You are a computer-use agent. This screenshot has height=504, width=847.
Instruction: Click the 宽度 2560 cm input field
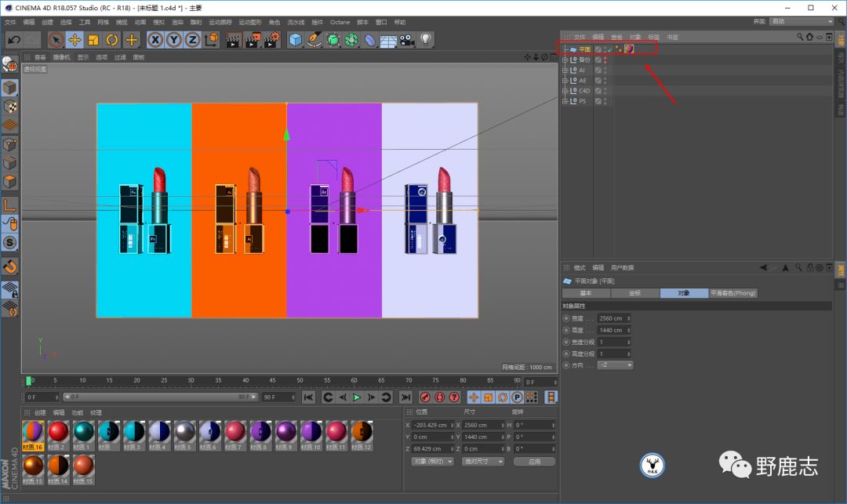[x=612, y=318]
